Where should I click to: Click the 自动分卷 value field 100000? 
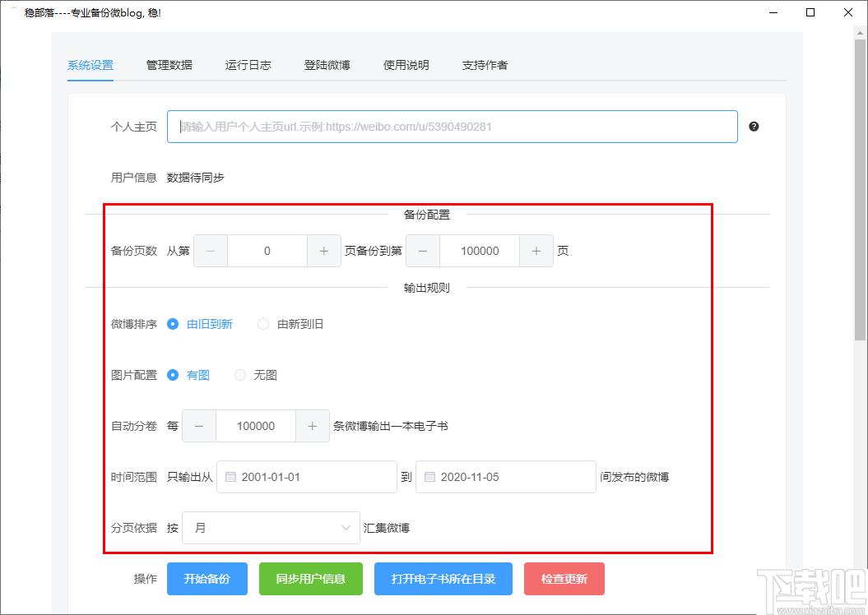[x=255, y=426]
